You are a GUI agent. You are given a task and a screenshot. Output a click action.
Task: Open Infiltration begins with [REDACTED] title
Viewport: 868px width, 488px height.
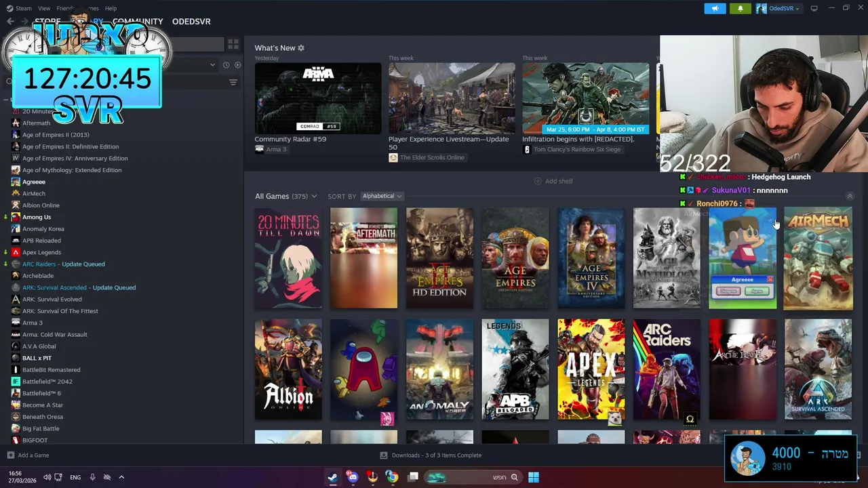(578, 139)
